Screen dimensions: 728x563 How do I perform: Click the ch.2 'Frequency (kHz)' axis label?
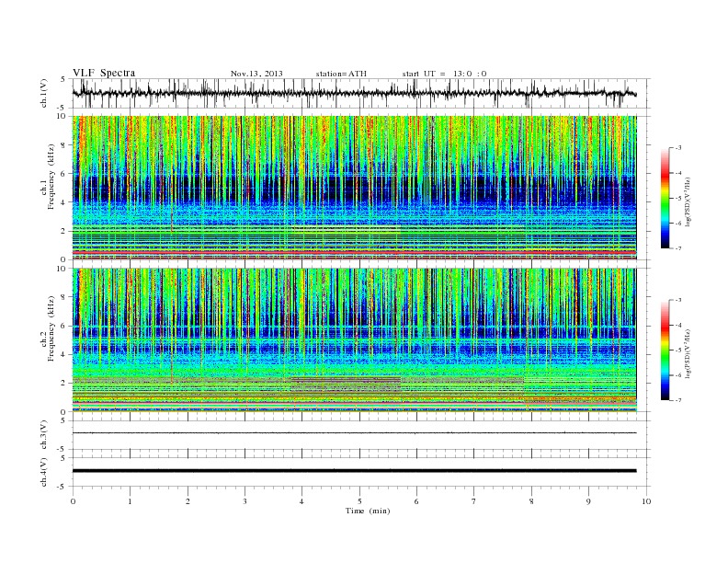pyautogui.click(x=51, y=328)
